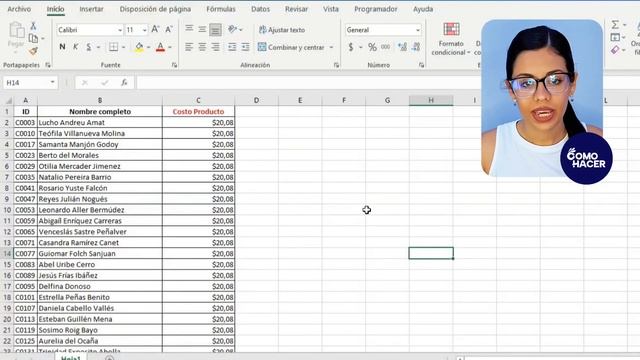Switch to the Fórmulas tab
Screen dimensions: 640x360
(x=220, y=9)
